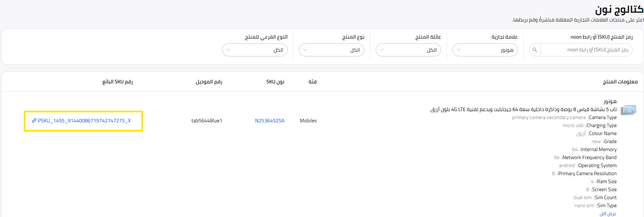The width and height of the screenshot is (644, 217).
Task: Click the رقم الموديل column header
Action: click(209, 82)
